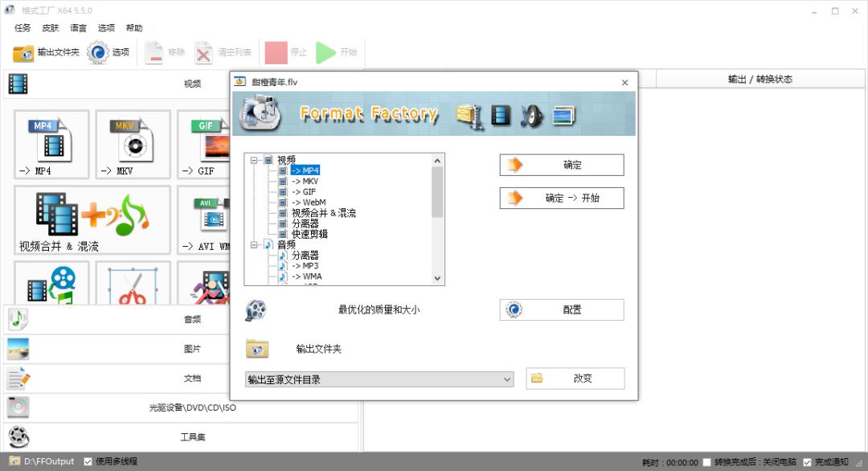Open the 皮肤 skin menu
The height and width of the screenshot is (471, 868).
pos(51,28)
